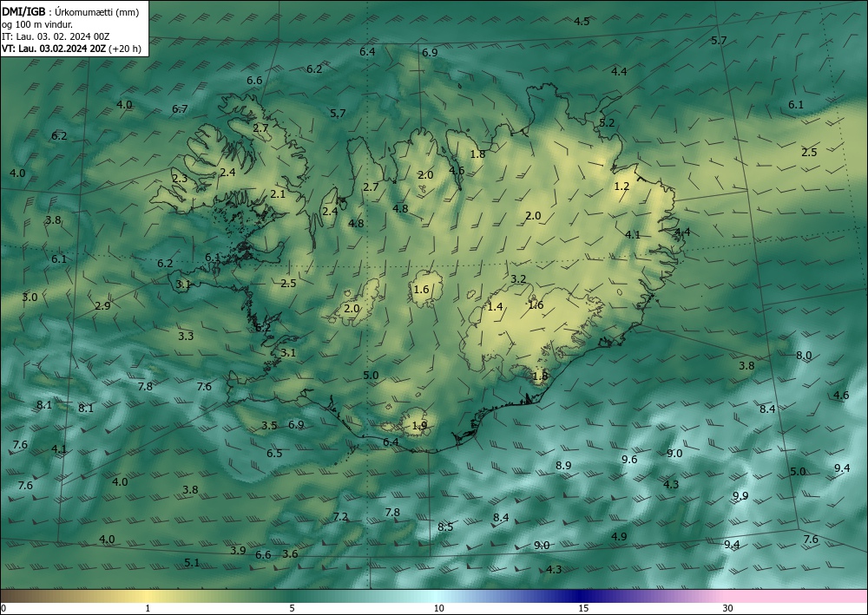Click the colour scale label "30"
868x615 pixels.
[x=728, y=608]
